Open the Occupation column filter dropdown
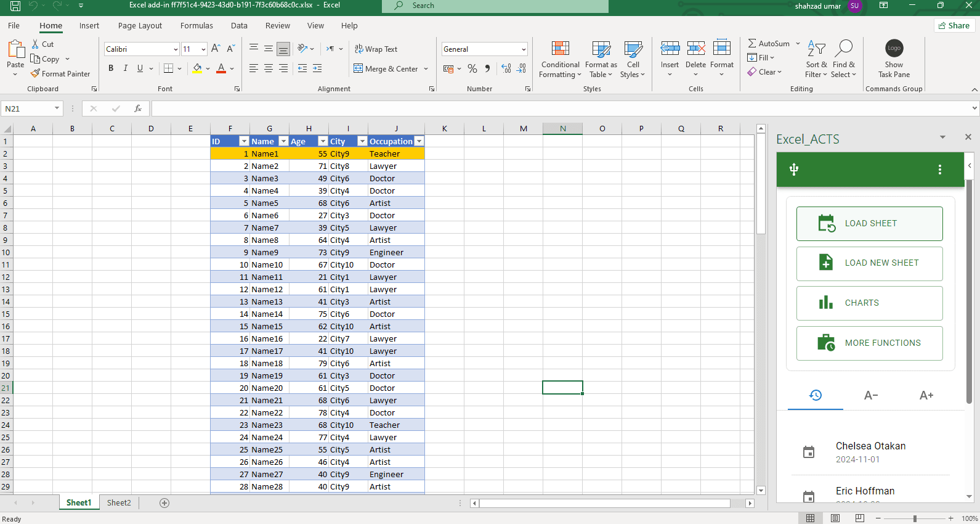Screen dimensions: 980x524 pyautogui.click(x=419, y=141)
